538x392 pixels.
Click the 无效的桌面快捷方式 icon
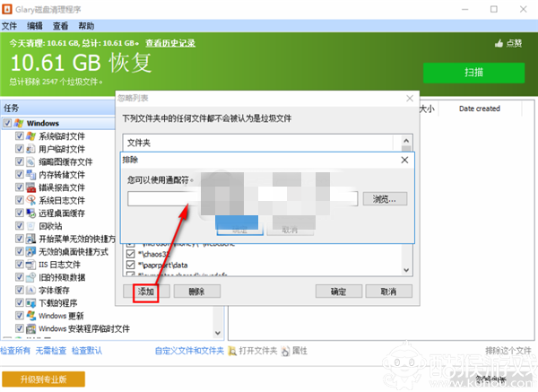(30, 251)
